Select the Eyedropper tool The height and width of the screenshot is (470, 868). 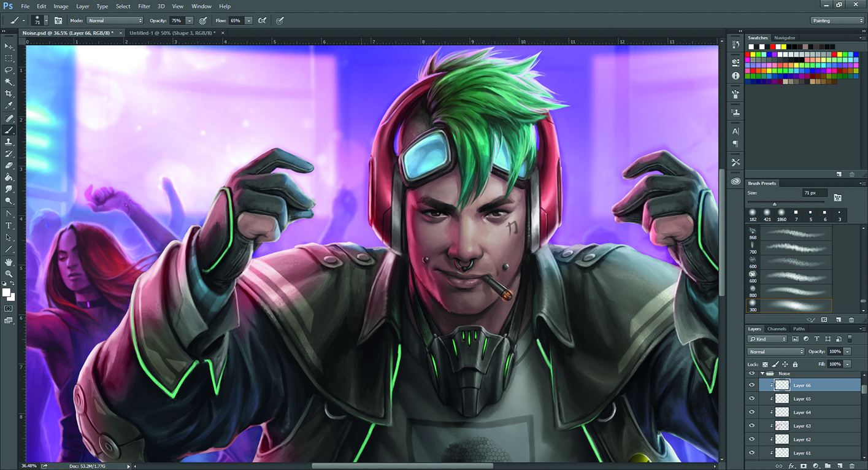pos(9,106)
